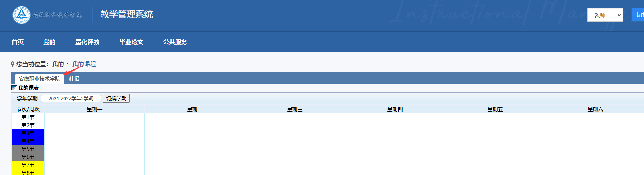Switch to the 安徽职业技术学院 tab
The height and width of the screenshot is (175, 644).
pyautogui.click(x=40, y=79)
